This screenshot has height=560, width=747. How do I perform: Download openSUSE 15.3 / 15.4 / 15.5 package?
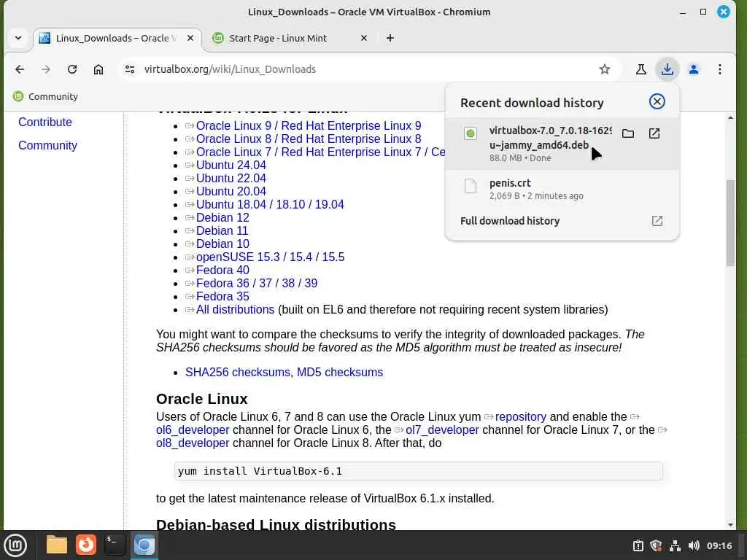coord(270,257)
